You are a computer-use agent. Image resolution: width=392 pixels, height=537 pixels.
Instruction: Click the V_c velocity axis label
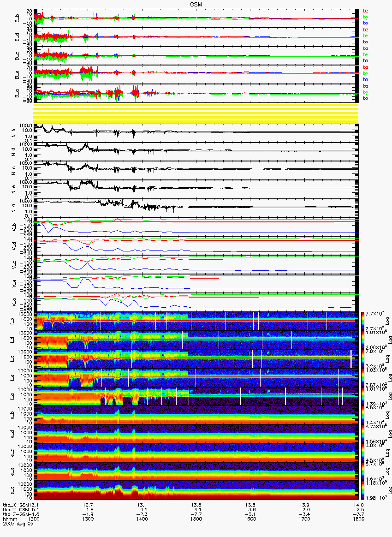(14, 265)
